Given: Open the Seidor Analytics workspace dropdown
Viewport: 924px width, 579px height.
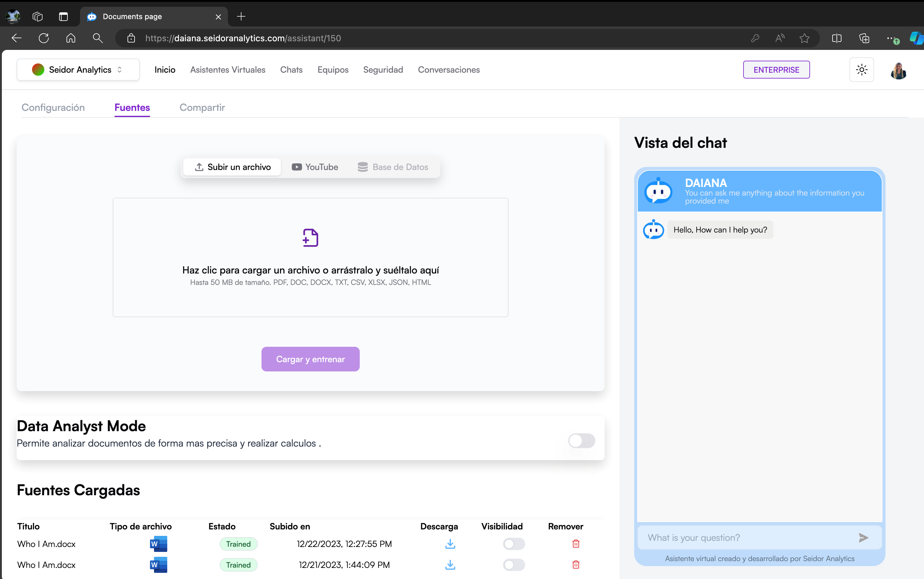Looking at the screenshot, I should click(78, 70).
